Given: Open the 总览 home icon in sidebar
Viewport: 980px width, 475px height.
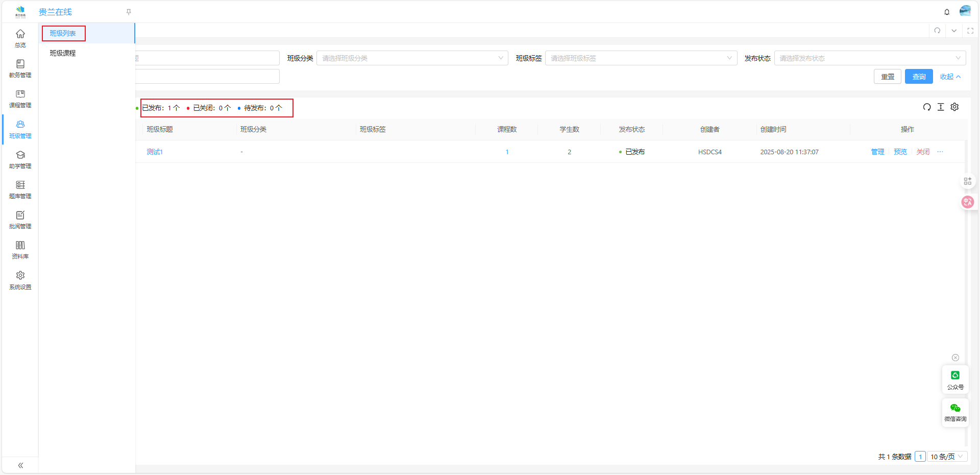Looking at the screenshot, I should (x=20, y=38).
